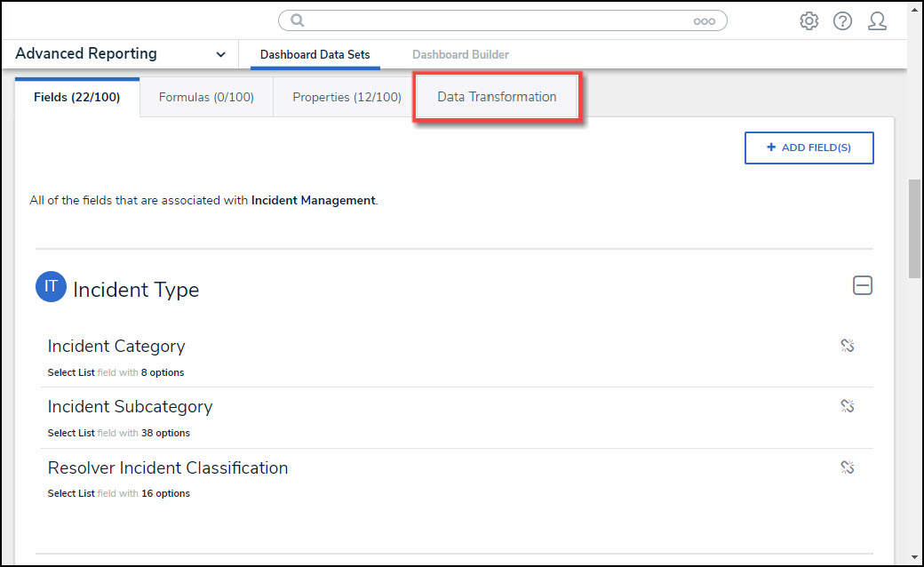
Task: Select the Fields tab
Action: (x=76, y=98)
